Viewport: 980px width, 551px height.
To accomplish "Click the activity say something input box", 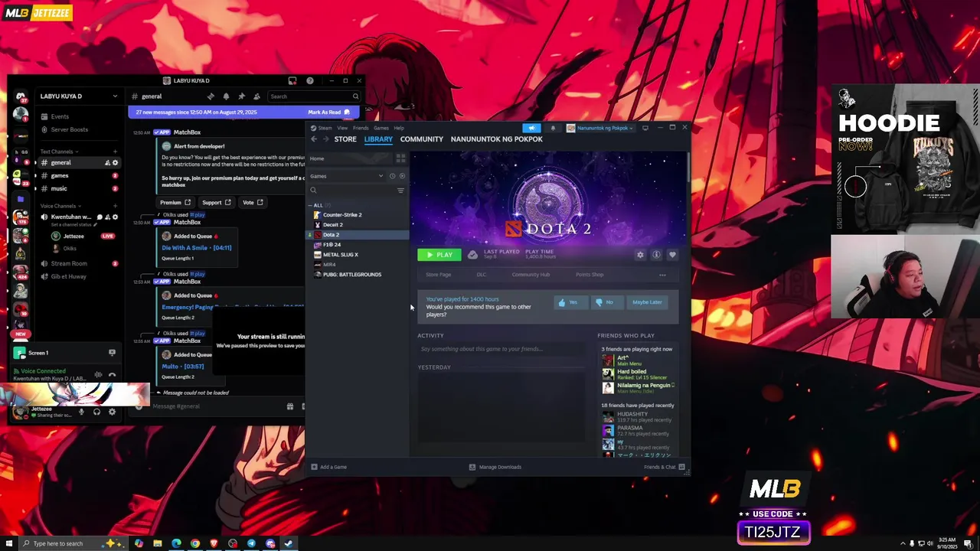I will [501, 349].
